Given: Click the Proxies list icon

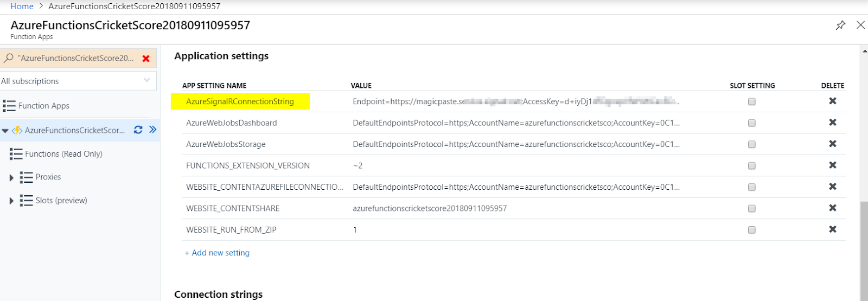Looking at the screenshot, I should (x=27, y=177).
